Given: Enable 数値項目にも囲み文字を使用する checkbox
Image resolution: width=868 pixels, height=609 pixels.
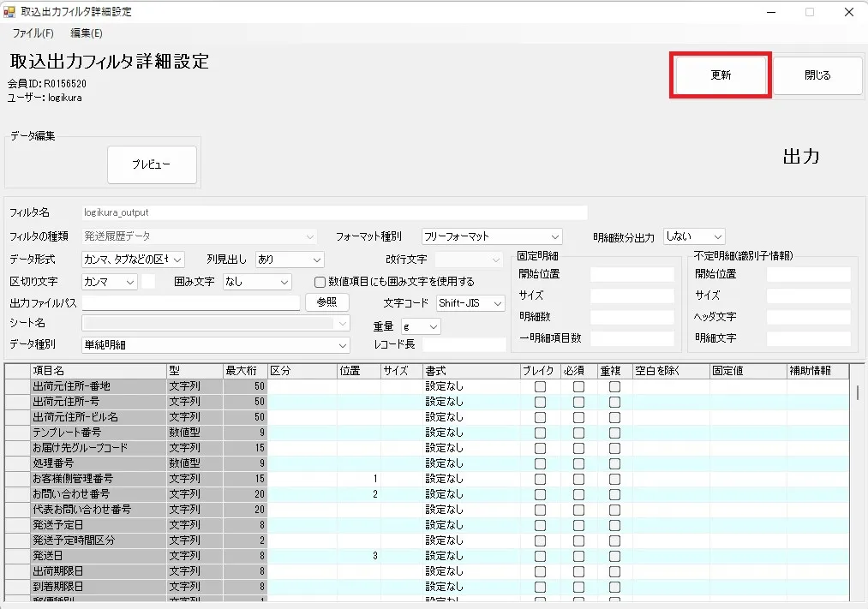Looking at the screenshot, I should click(320, 282).
